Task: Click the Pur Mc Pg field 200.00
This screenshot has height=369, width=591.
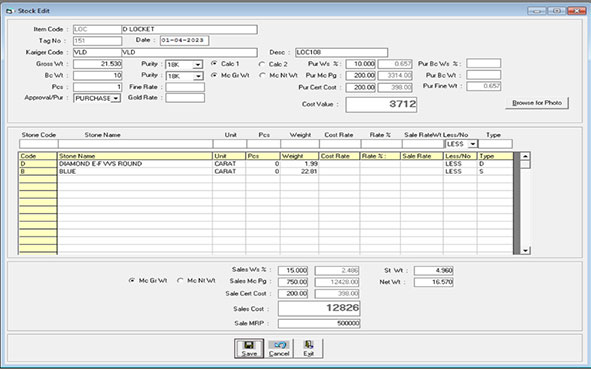Action: pyautogui.click(x=361, y=75)
